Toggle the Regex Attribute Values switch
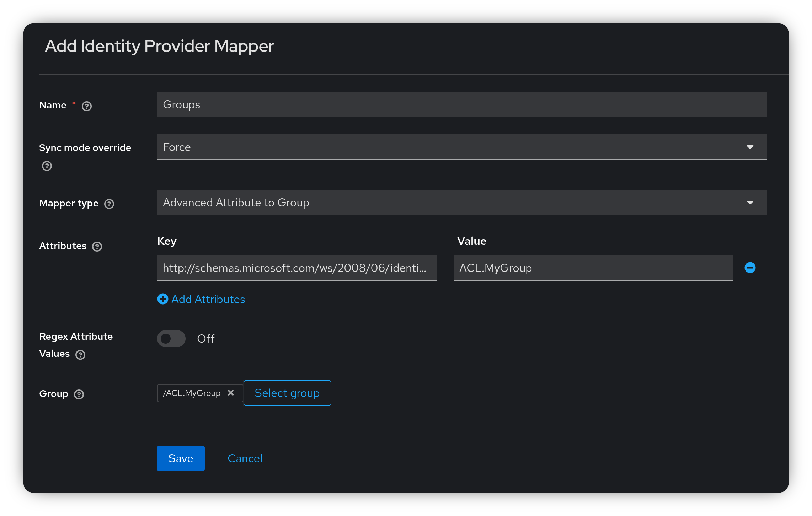This screenshot has width=812, height=516. 171,339
